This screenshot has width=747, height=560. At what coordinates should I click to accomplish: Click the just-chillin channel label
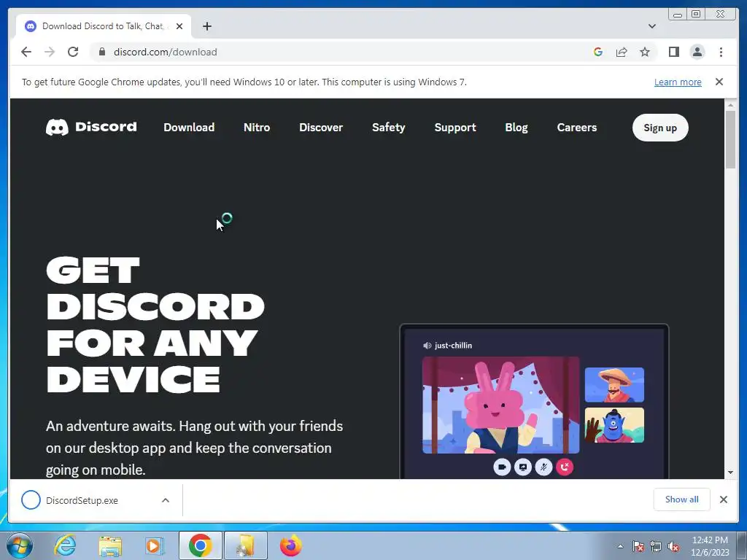pyautogui.click(x=447, y=346)
